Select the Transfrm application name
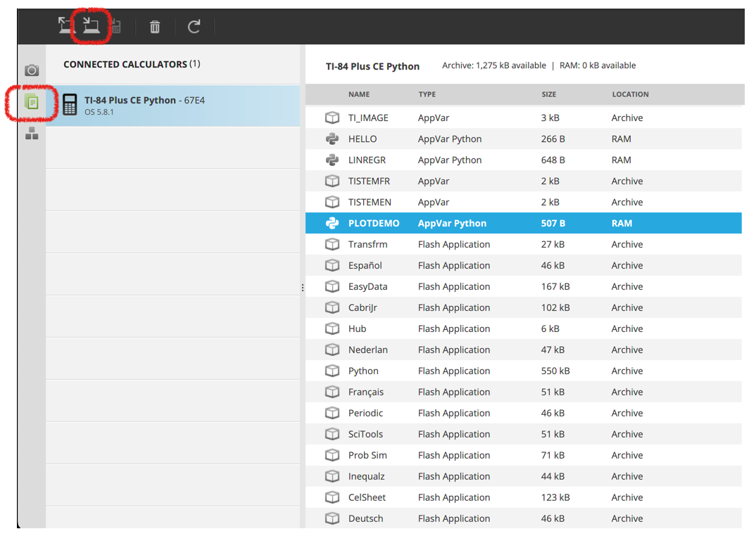The image size is (756, 536). click(368, 244)
